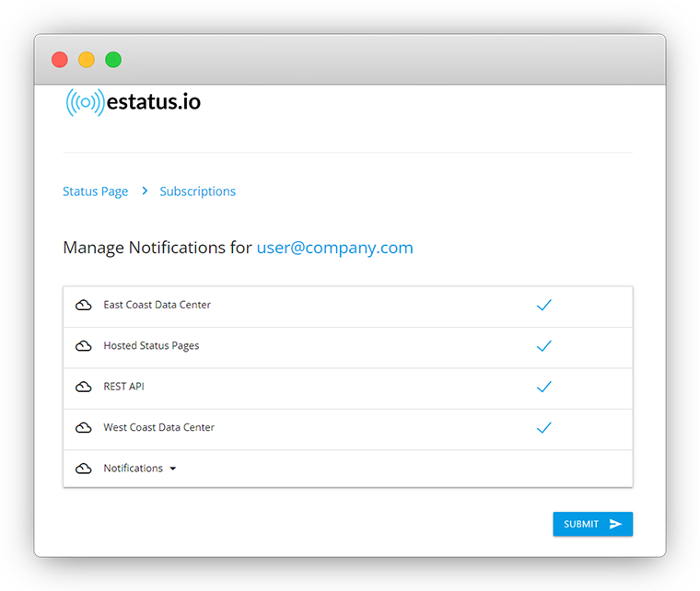Select the East Coast Data Center label
The width and height of the screenshot is (700, 591).
(157, 305)
